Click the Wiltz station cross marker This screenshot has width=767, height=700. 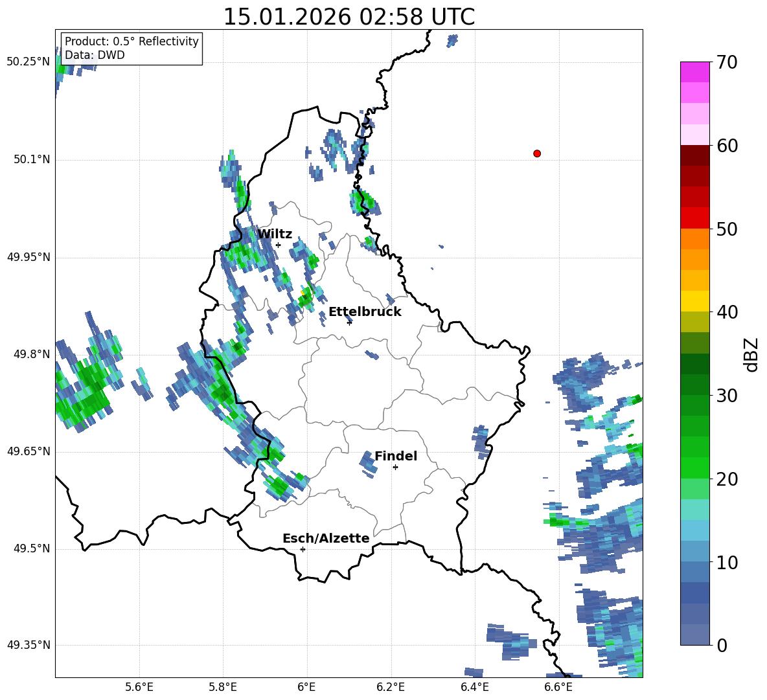pos(279,245)
